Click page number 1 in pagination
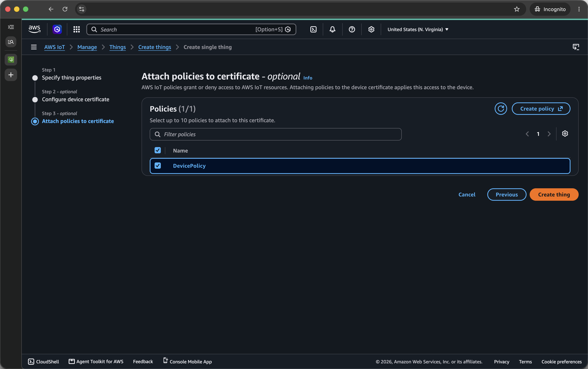The height and width of the screenshot is (369, 588). point(538,134)
